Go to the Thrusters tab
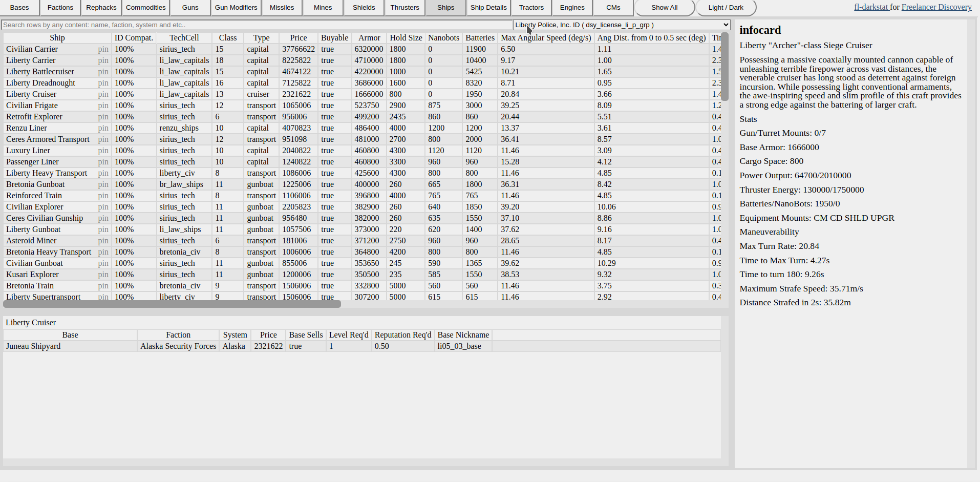 point(405,8)
